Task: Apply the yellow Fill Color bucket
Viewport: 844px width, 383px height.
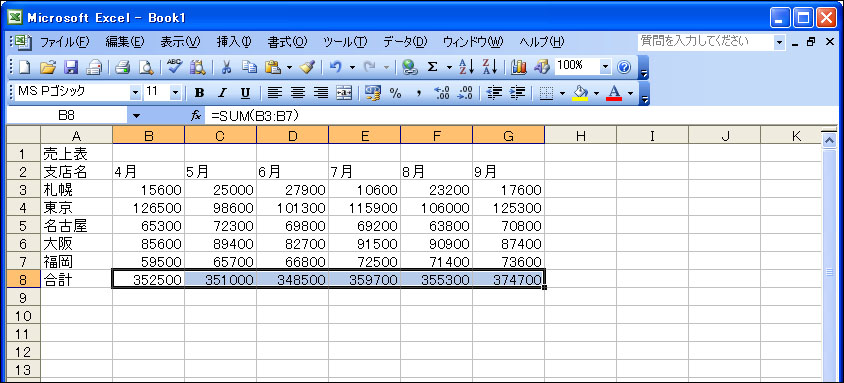Action: coord(580,93)
